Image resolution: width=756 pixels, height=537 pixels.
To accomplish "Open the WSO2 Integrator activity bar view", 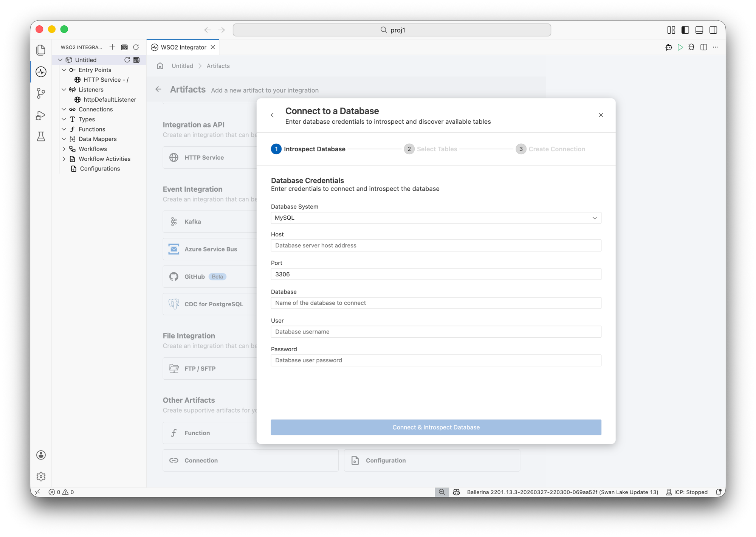I will pyautogui.click(x=41, y=71).
